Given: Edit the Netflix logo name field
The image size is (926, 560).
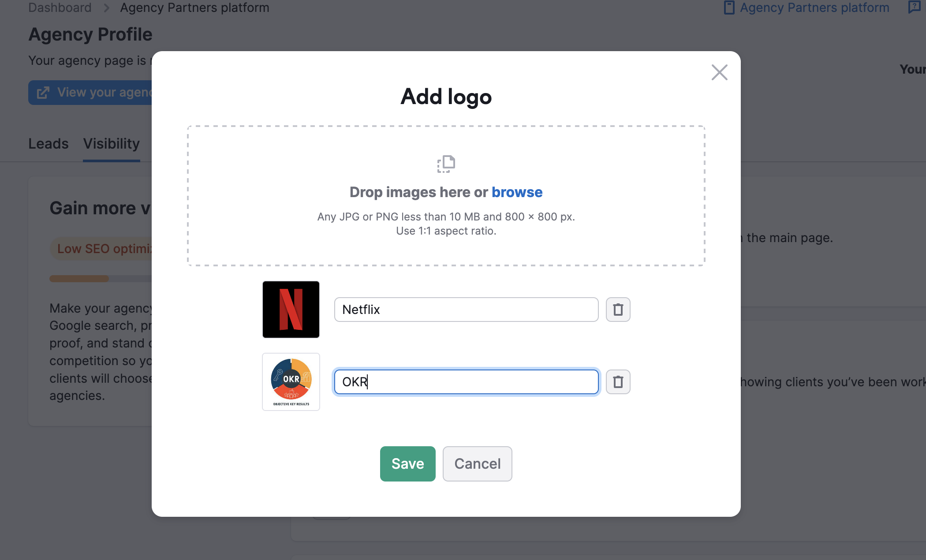Looking at the screenshot, I should 466,310.
